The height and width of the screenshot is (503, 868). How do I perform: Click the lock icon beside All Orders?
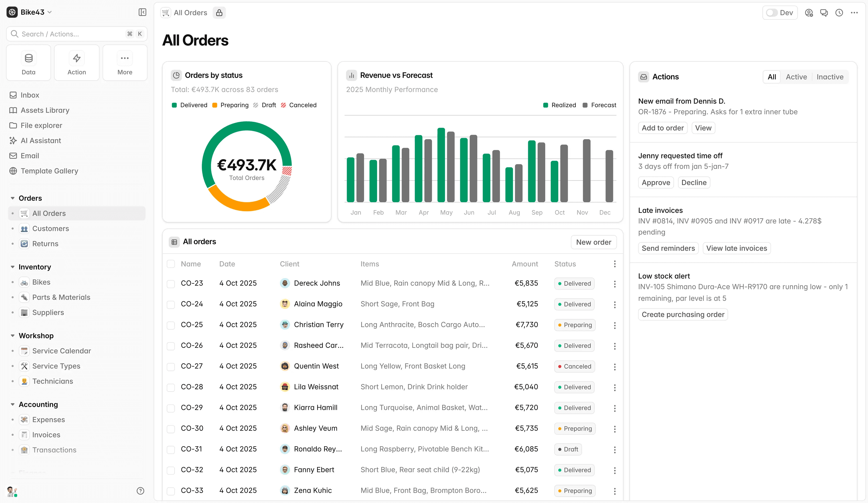pyautogui.click(x=219, y=13)
